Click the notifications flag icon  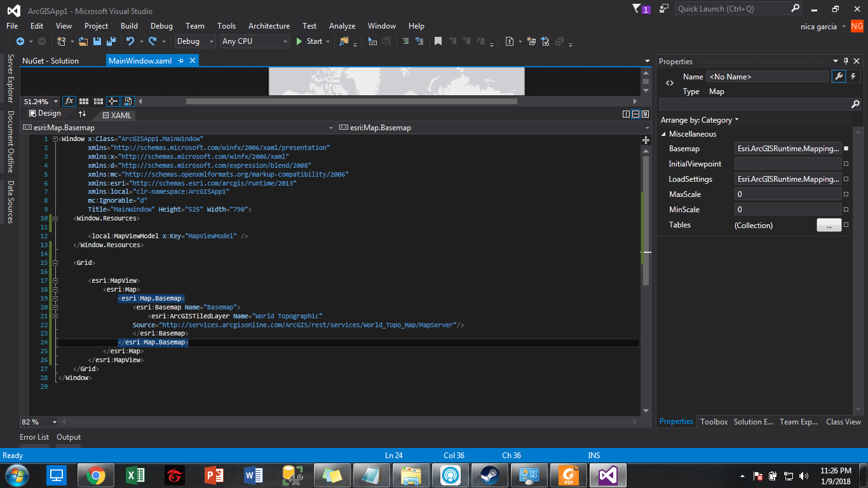click(637, 9)
